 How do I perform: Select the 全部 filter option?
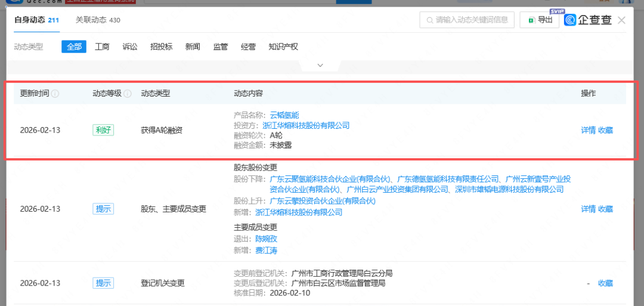[74, 47]
